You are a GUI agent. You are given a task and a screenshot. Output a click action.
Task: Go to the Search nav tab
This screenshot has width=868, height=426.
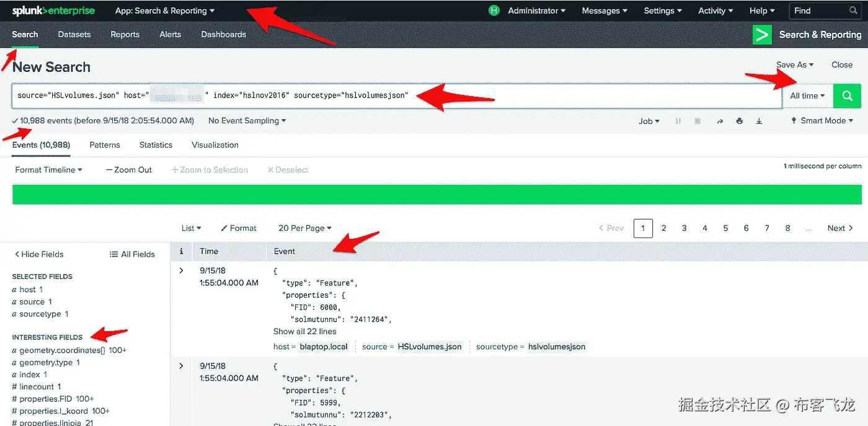(x=25, y=35)
